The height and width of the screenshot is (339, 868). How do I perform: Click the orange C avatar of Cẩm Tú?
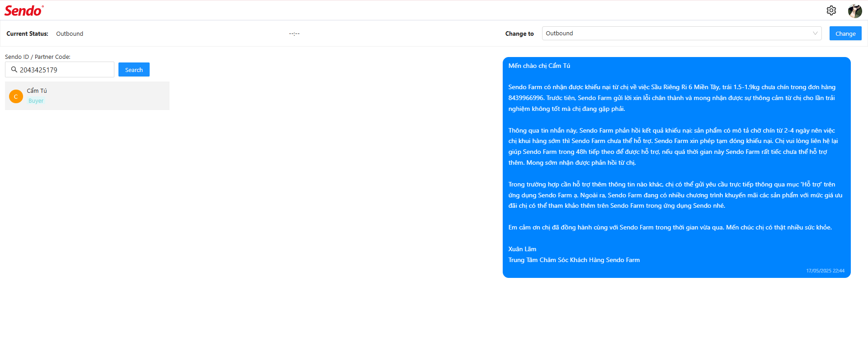coord(16,96)
